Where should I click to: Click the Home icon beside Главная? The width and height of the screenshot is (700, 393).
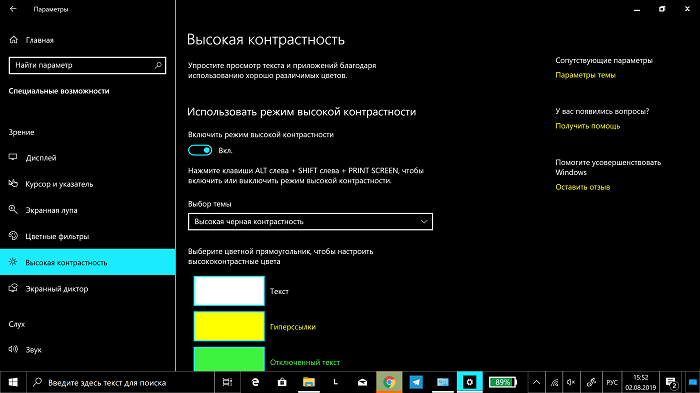(x=13, y=40)
